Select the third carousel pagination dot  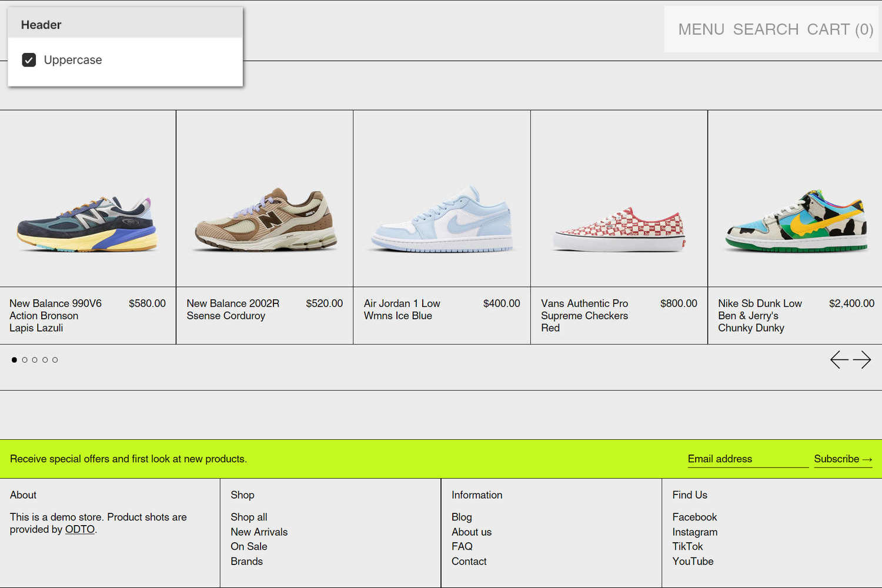(x=35, y=359)
